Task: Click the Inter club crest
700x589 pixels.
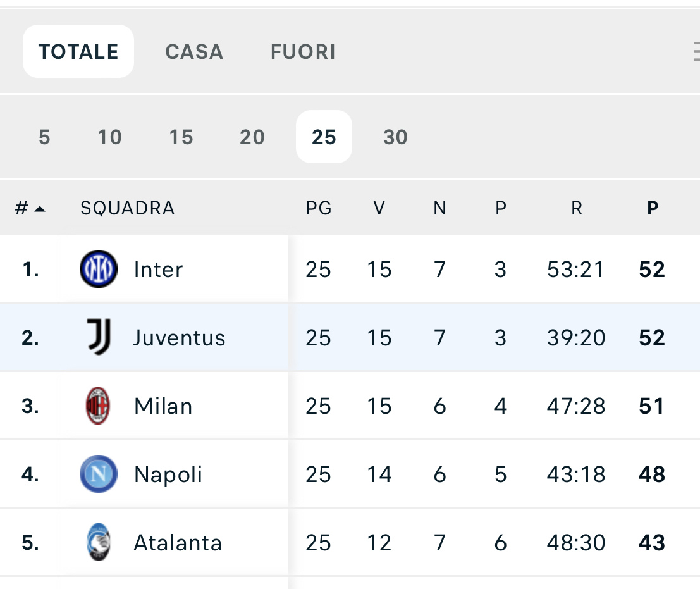Action: pyautogui.click(x=99, y=269)
